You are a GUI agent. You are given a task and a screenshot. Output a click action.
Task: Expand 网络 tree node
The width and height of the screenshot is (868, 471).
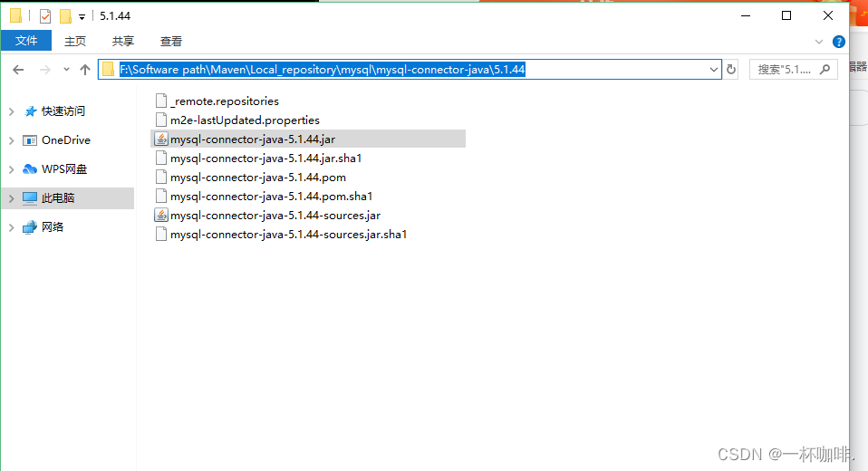pyautogui.click(x=12, y=227)
